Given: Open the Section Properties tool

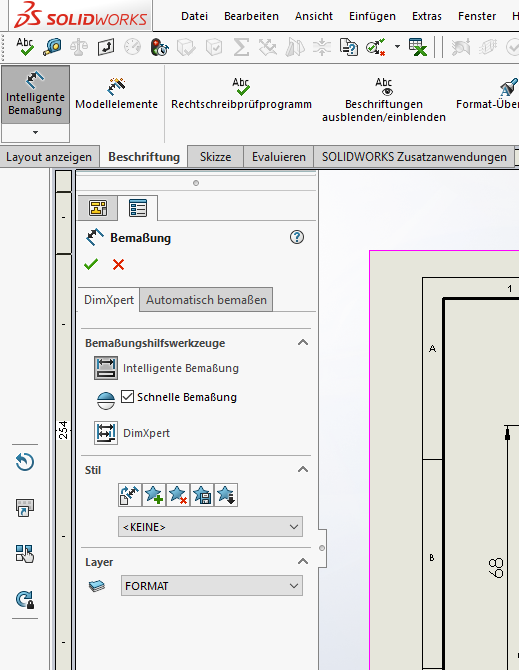Looking at the screenshot, I should tap(106, 47).
